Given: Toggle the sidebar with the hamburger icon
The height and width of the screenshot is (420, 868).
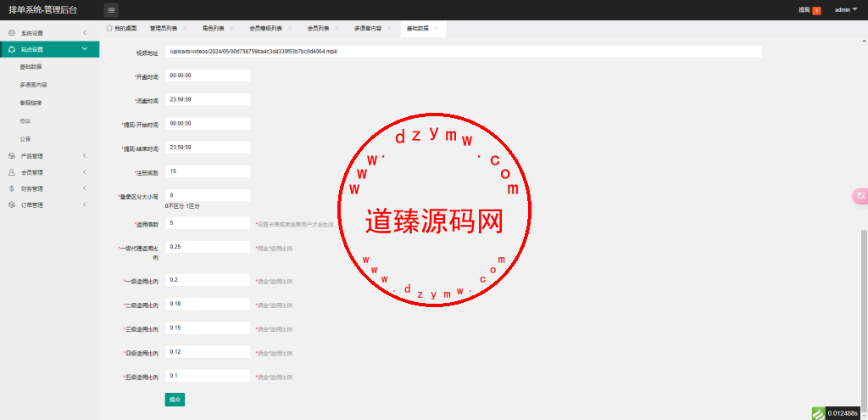Looking at the screenshot, I should point(111,10).
